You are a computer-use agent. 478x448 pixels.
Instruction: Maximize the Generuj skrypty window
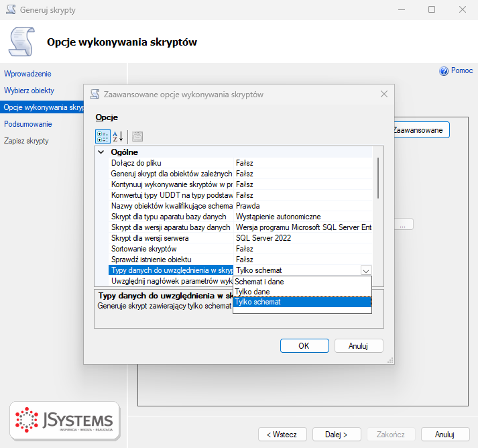click(432, 9)
